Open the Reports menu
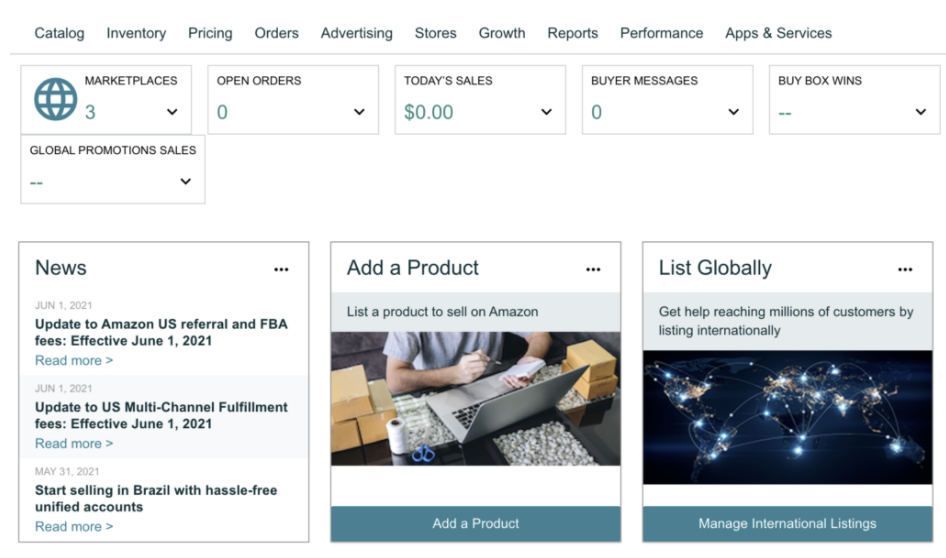Screen dimensions: 946x558 click(573, 33)
